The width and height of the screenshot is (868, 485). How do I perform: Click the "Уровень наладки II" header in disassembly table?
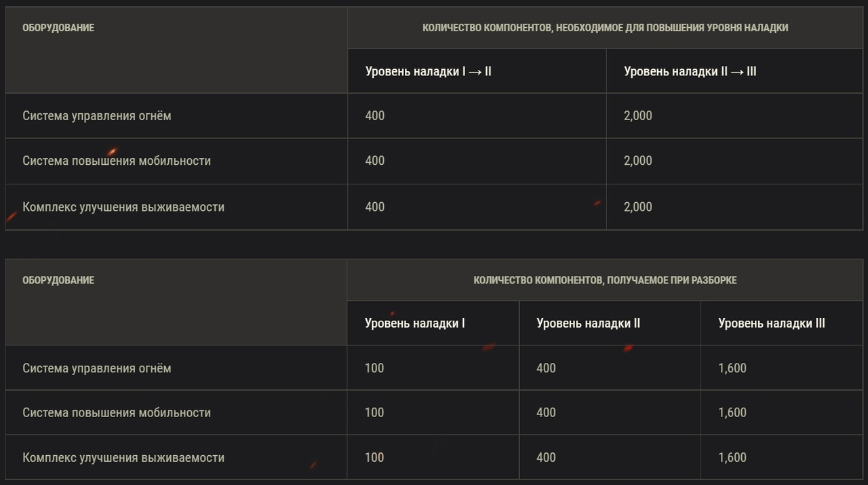pyautogui.click(x=588, y=324)
